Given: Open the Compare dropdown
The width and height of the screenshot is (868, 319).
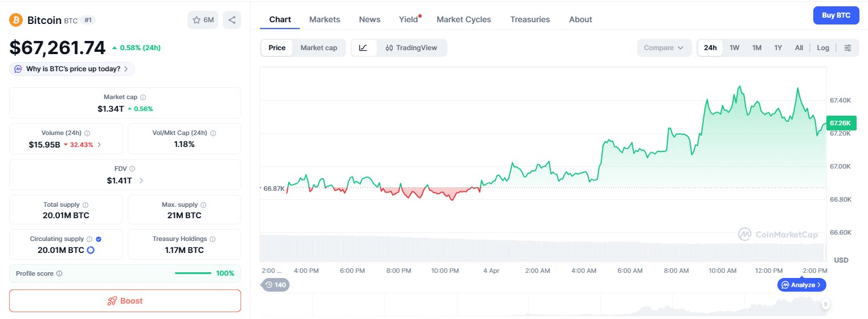Looking at the screenshot, I should 663,48.
